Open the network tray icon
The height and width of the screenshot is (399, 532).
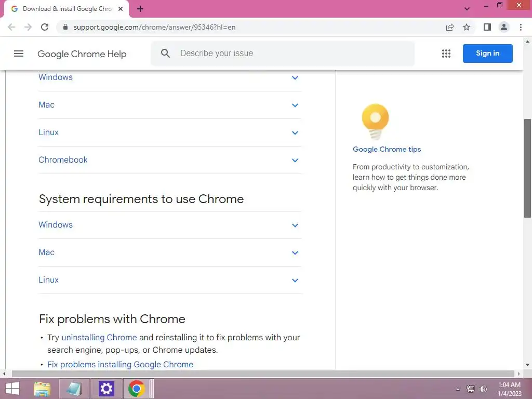coord(471,389)
